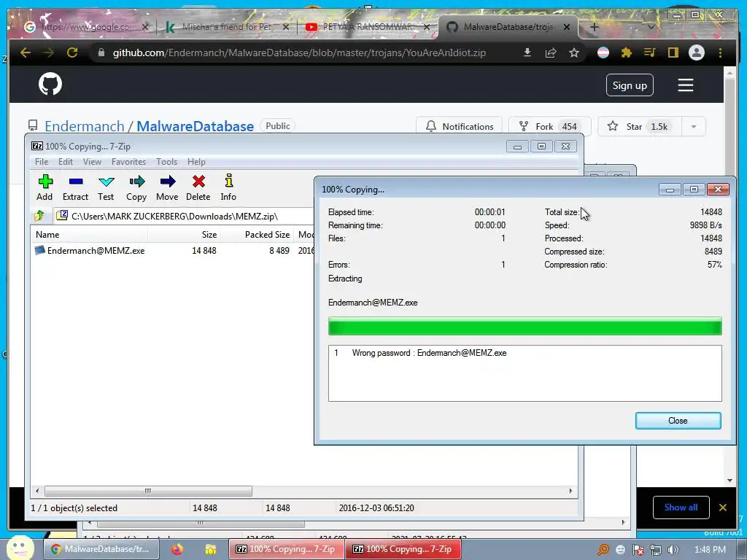Open the View menu in 7-Zip
747x560 pixels.
[92, 162]
